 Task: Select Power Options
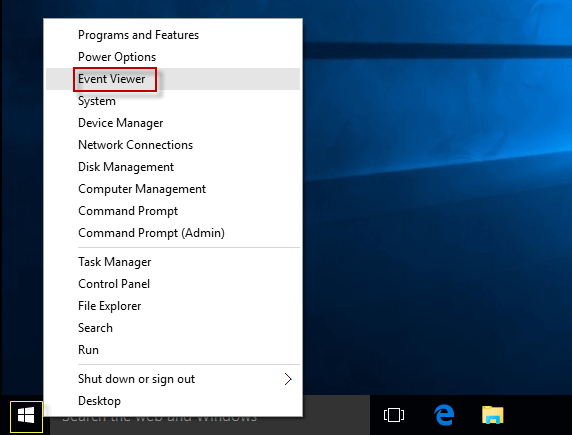click(x=173, y=57)
